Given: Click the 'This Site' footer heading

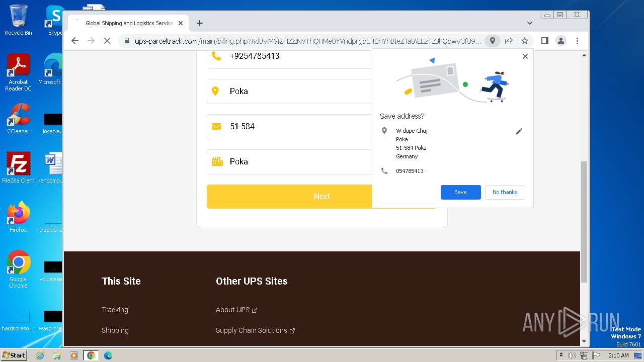Looking at the screenshot, I should tap(121, 281).
